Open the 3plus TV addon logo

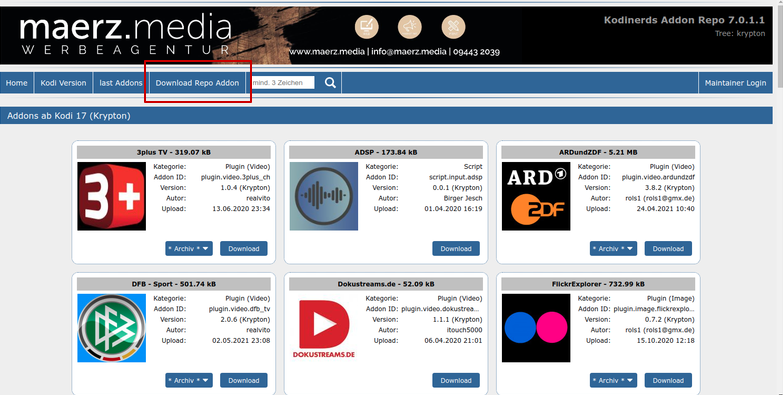(111, 196)
